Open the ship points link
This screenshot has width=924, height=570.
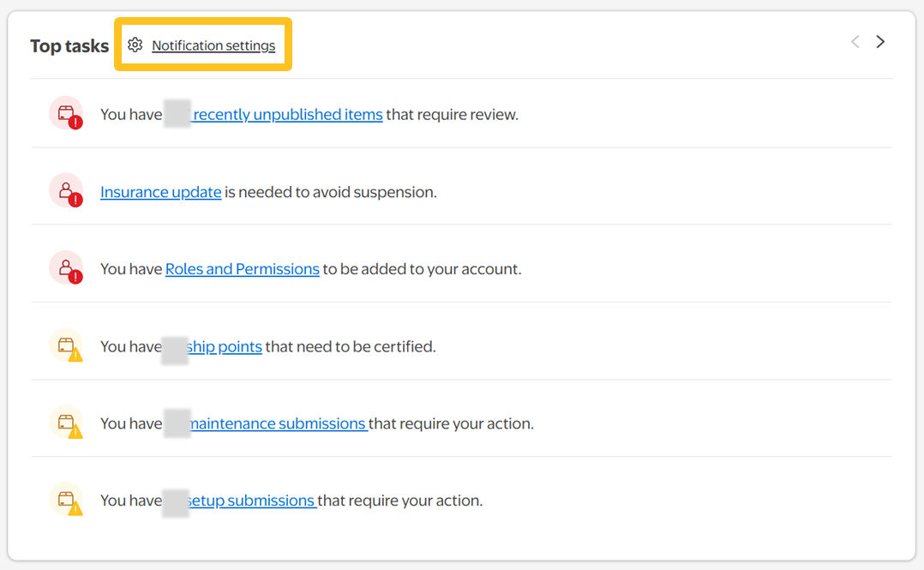(x=225, y=346)
